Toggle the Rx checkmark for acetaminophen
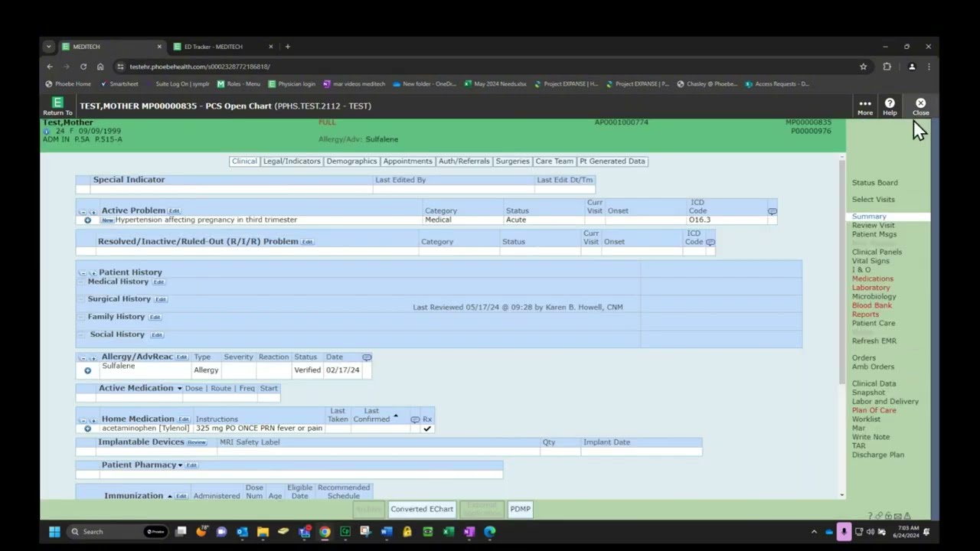This screenshot has height=551, width=980. [x=427, y=429]
